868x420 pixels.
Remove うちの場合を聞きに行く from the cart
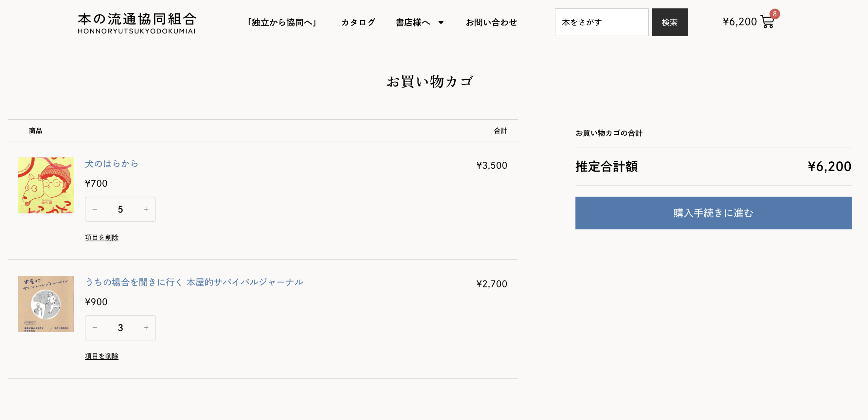[x=101, y=356]
